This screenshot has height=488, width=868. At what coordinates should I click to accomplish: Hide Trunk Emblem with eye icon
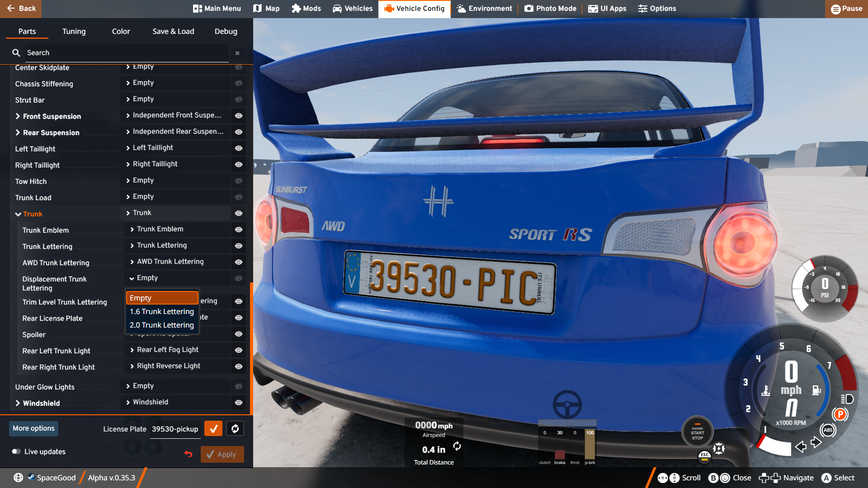point(239,230)
